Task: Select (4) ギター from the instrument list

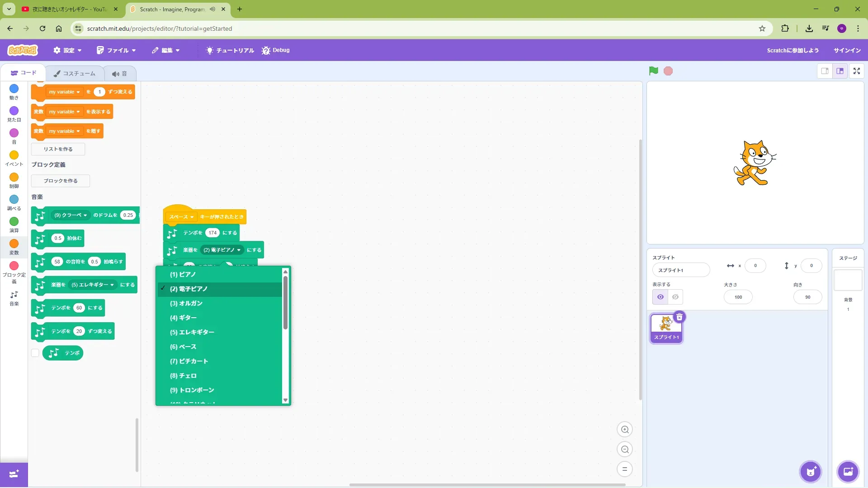Action: [183, 318]
